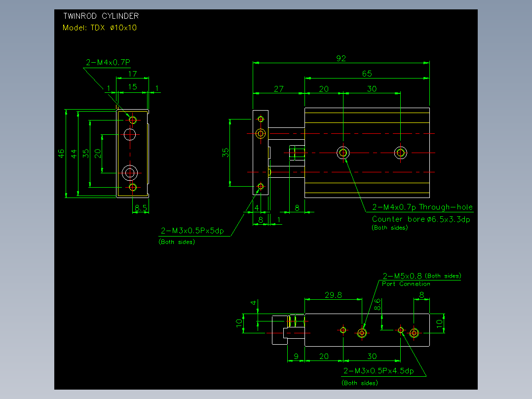Click the large lower rod circle in the end view
Image resolution: width=532 pixels, height=399 pixels.
[130, 173]
